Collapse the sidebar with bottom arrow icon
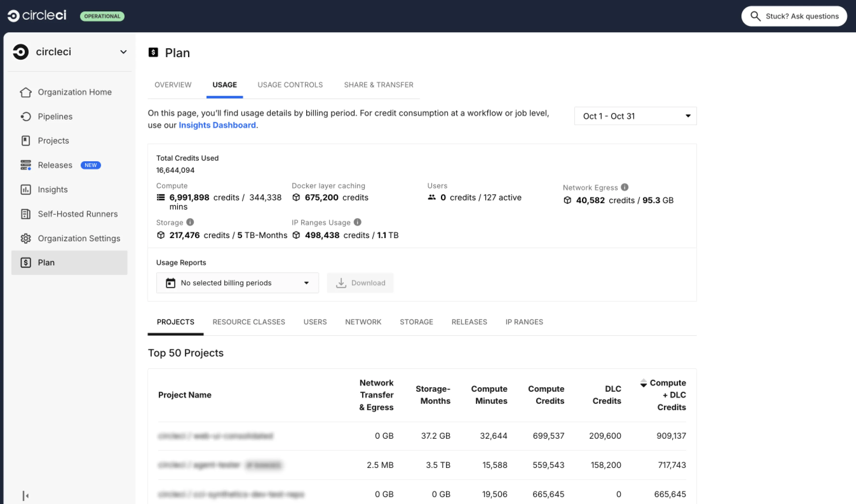The image size is (856, 504). coord(25,496)
